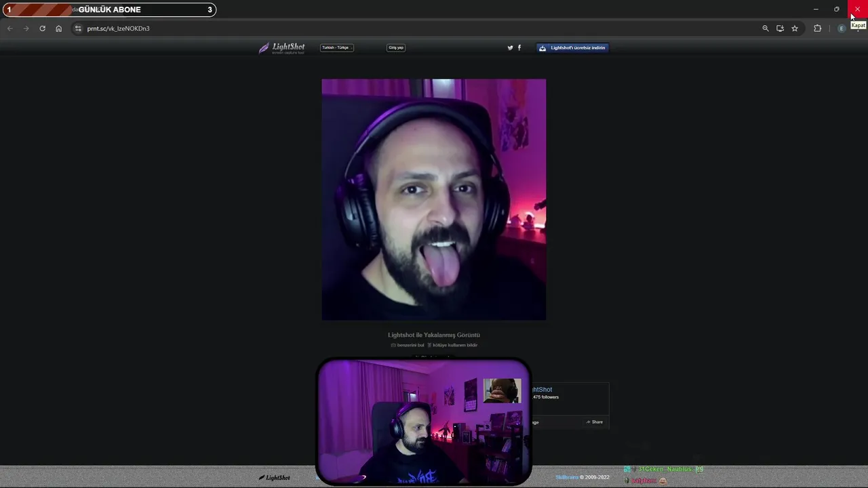Open LightShot's Twitter icon link
This screenshot has height=488, width=868.
pyautogui.click(x=510, y=47)
